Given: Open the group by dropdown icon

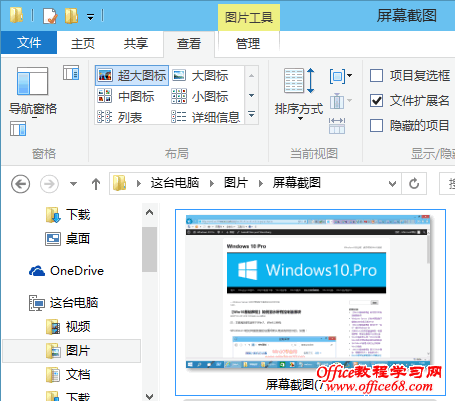Looking at the screenshot, I should (341, 76).
